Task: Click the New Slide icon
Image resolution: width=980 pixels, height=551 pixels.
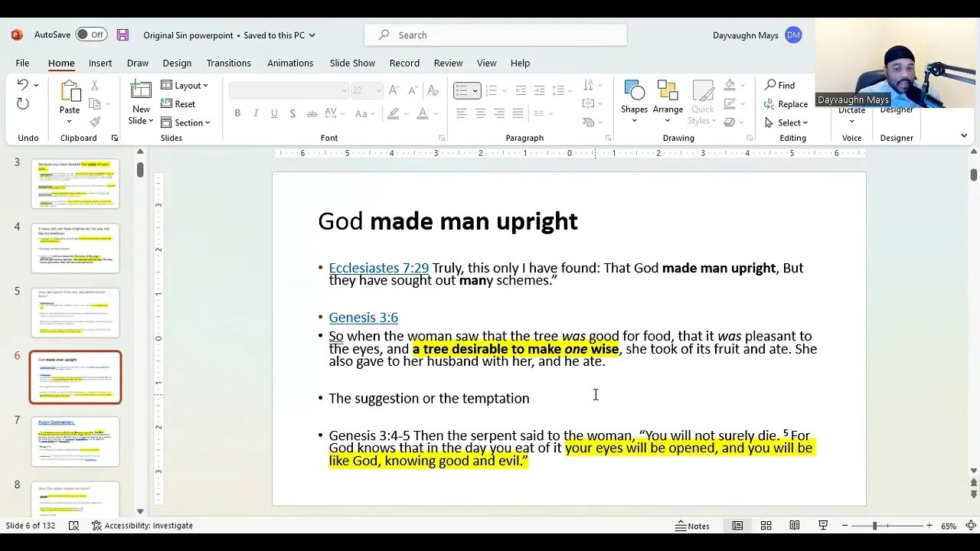Action: click(141, 90)
